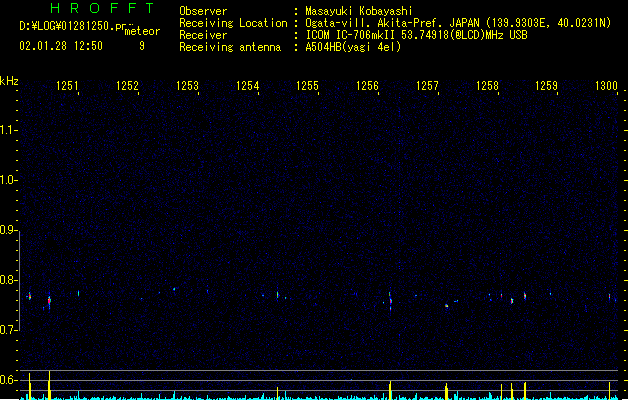Click the 1258 time axis marker
This screenshot has height=400, width=629.
(487, 86)
